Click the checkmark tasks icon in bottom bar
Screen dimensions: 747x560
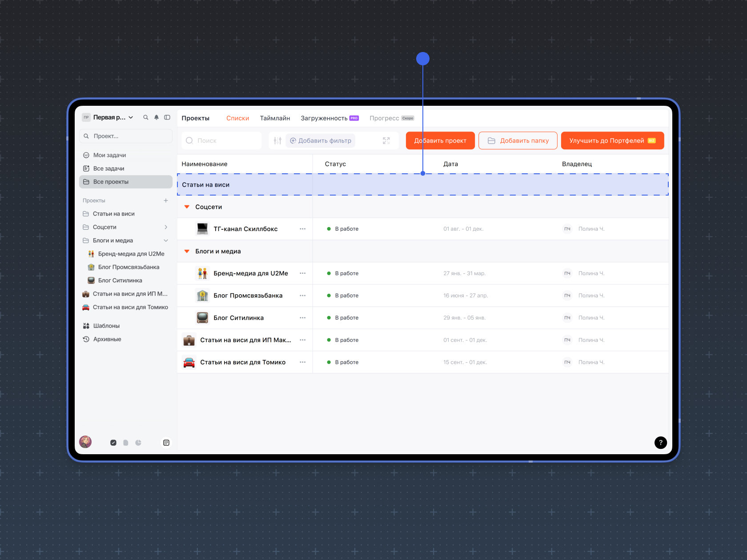coord(113,443)
